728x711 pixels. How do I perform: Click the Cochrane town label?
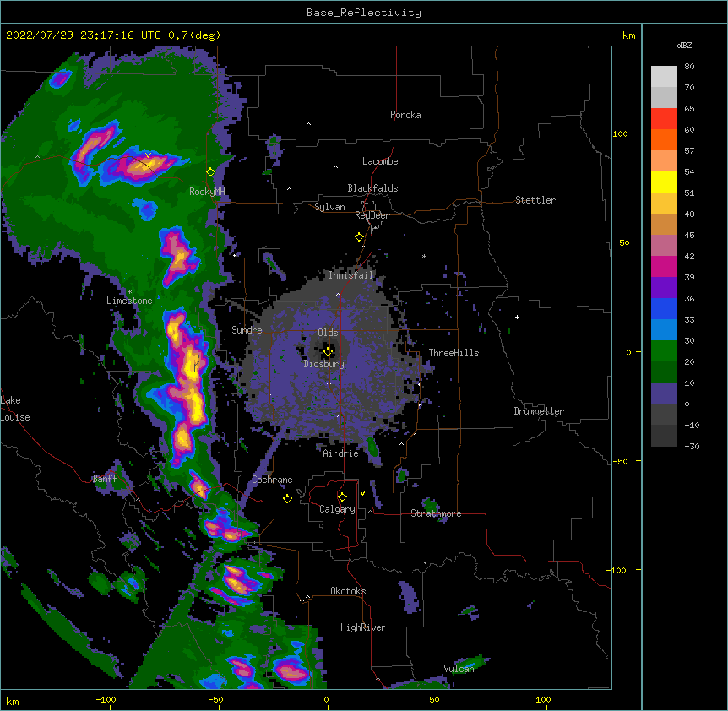272,480
